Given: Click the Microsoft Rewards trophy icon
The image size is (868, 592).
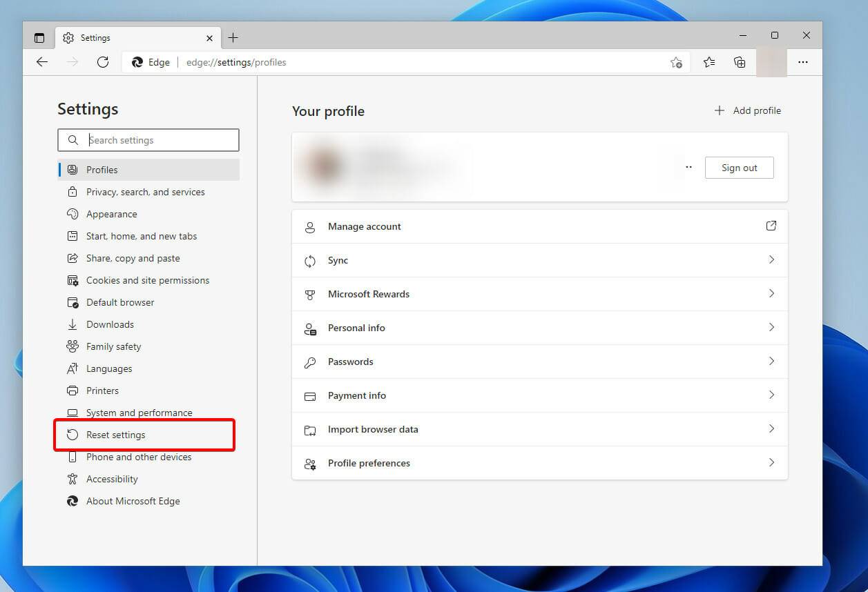Looking at the screenshot, I should 310,295.
